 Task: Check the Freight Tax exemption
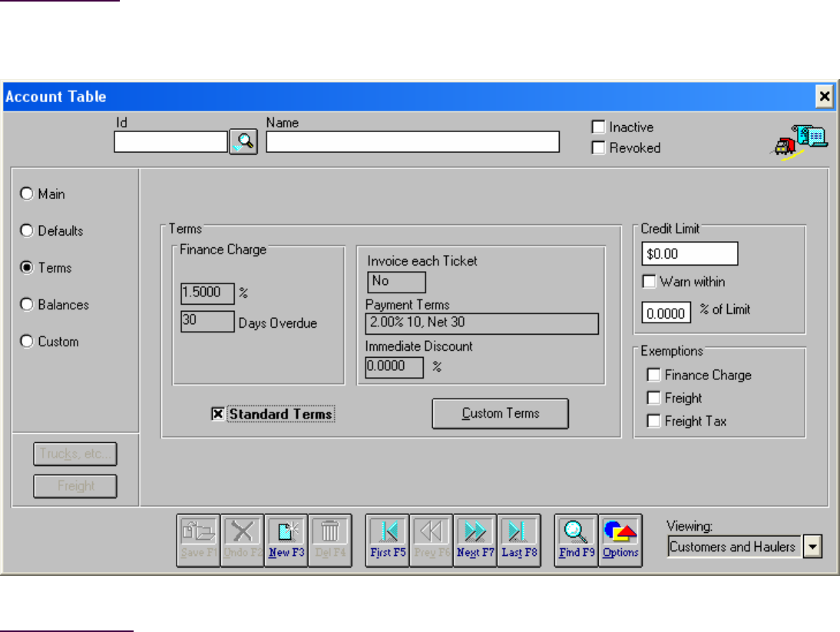click(x=653, y=421)
